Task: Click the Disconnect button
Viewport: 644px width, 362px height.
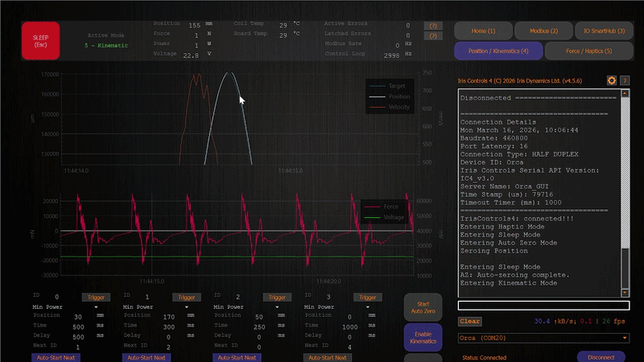Action: click(x=601, y=356)
